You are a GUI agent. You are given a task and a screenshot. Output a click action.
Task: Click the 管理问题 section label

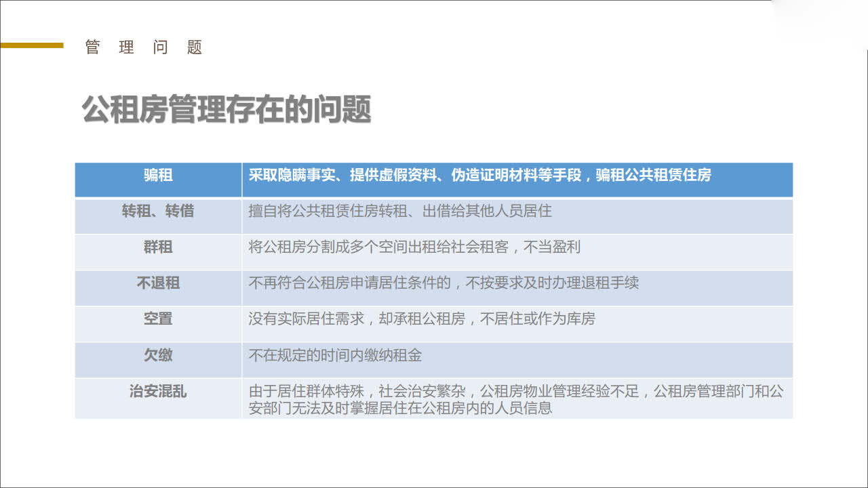point(144,47)
